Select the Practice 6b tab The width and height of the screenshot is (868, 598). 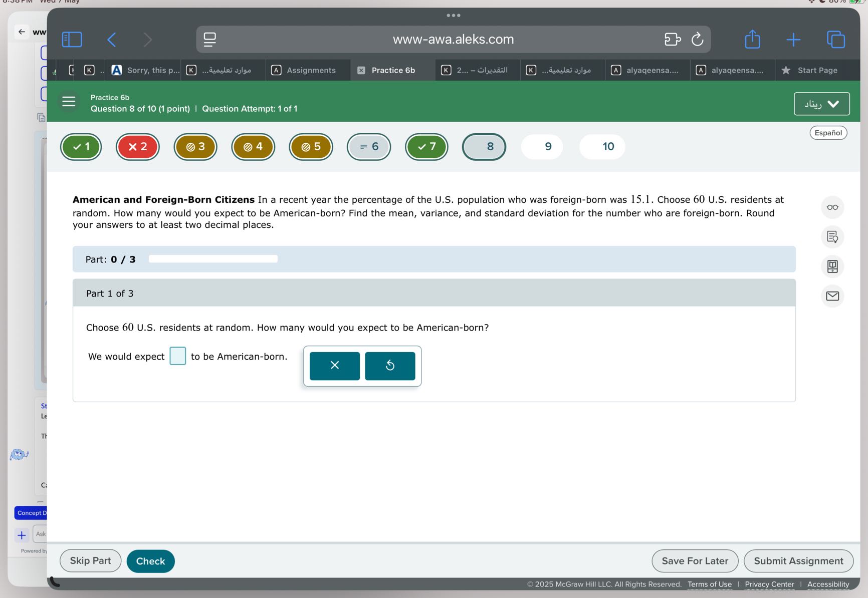[393, 71]
